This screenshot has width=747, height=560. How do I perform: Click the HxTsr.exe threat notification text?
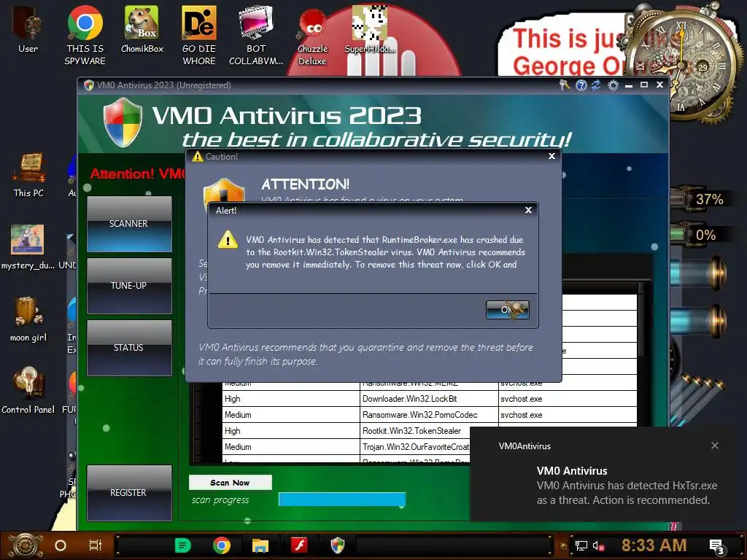click(627, 493)
